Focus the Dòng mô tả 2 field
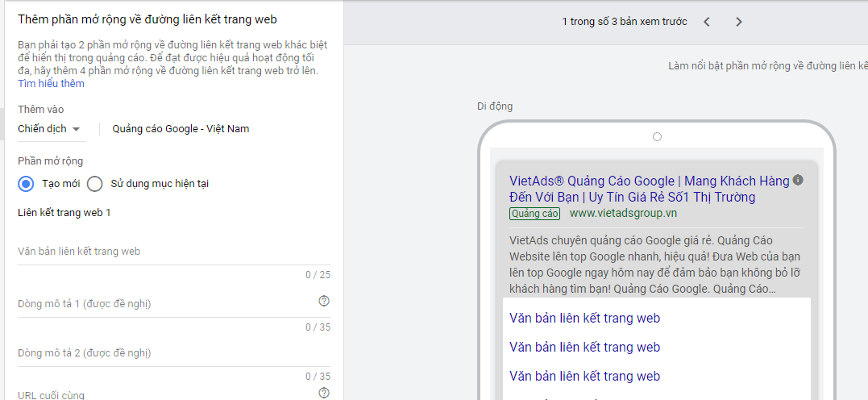 coord(174,353)
